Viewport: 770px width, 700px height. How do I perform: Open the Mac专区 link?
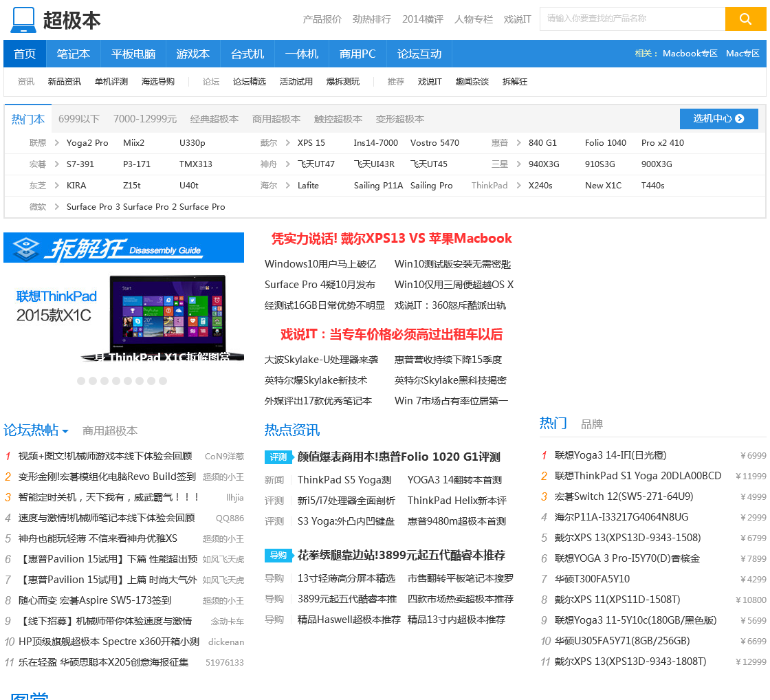[742, 54]
